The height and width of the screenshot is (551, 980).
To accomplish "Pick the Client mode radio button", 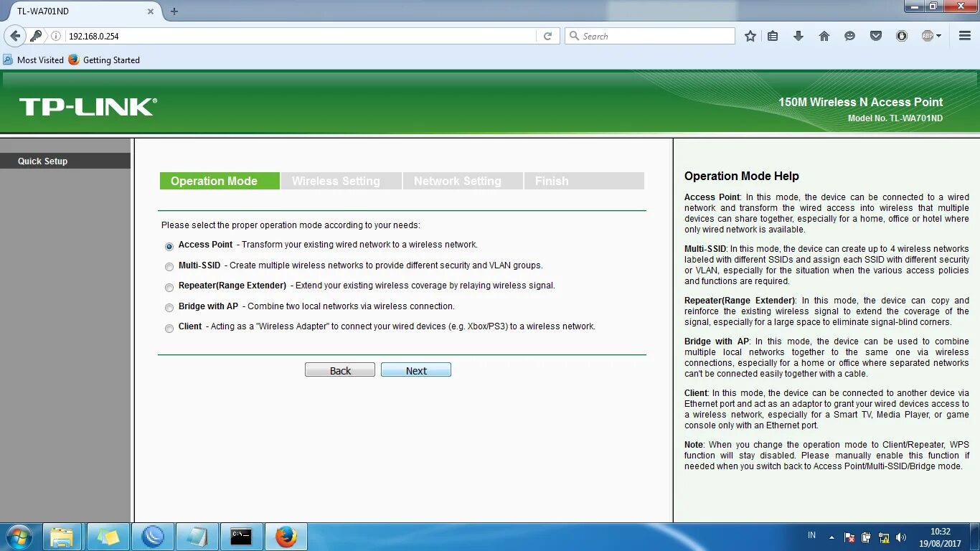I will tap(169, 328).
